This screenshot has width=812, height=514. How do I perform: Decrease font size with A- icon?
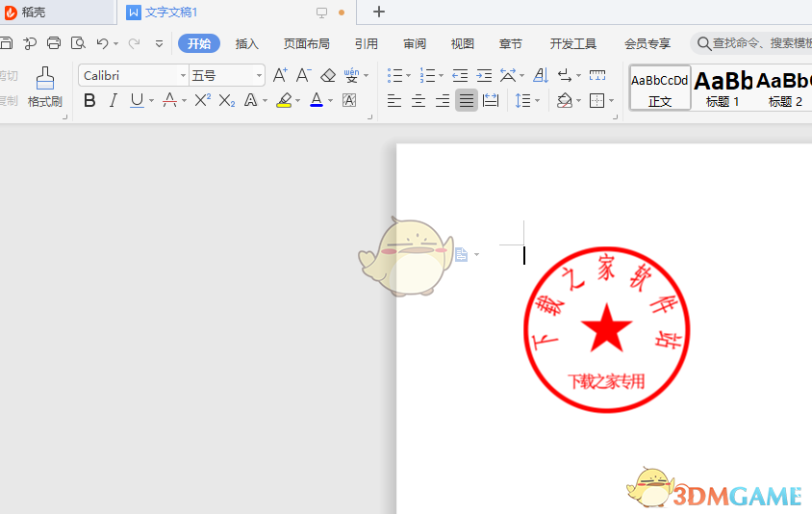point(303,76)
